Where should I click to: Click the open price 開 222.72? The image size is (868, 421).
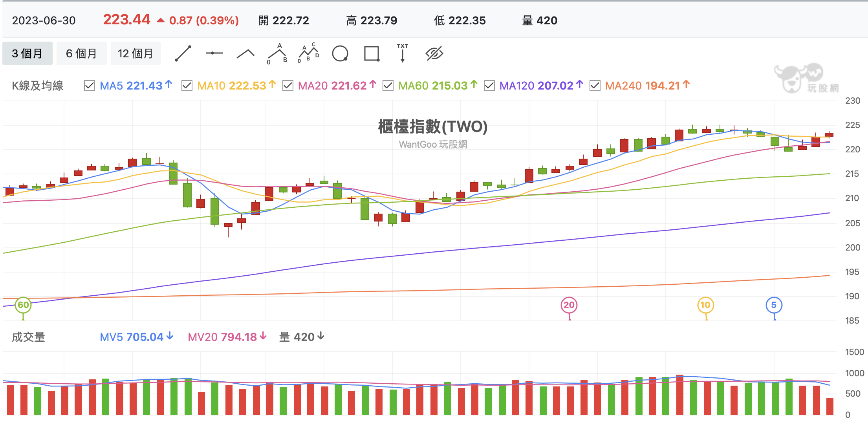coord(284,20)
